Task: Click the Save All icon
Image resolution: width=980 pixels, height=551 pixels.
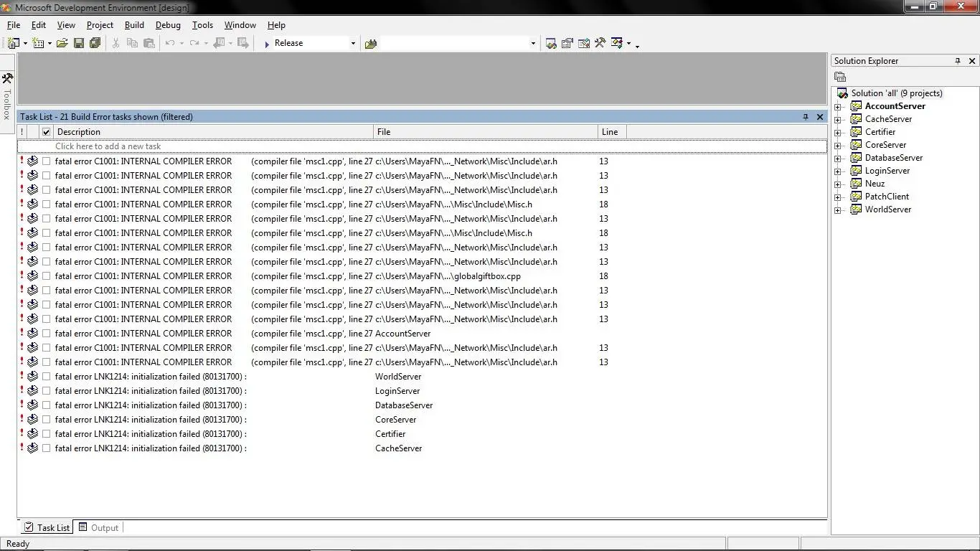Action: (95, 43)
